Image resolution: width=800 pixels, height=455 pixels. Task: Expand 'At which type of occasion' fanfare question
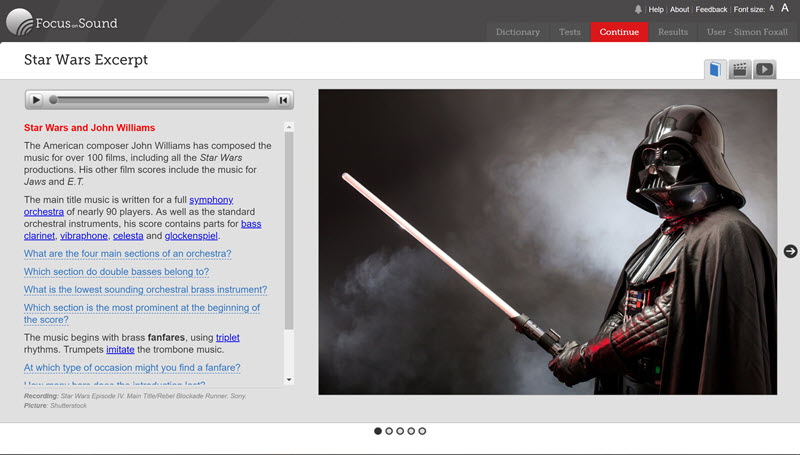coord(132,368)
